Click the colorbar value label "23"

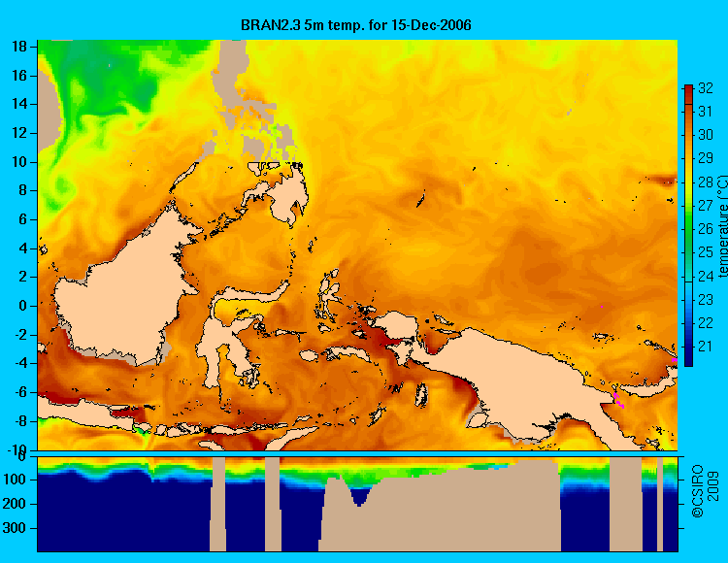[x=706, y=300]
